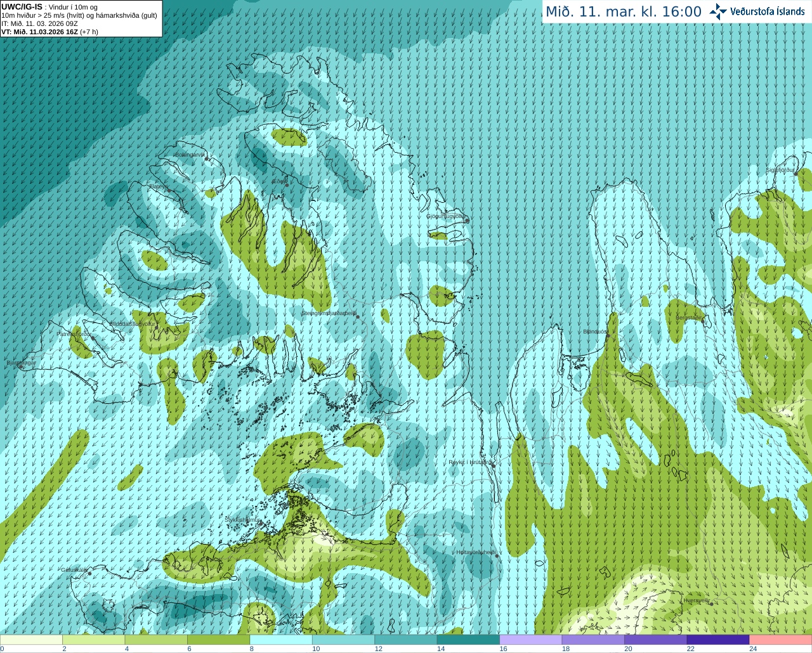The height and width of the screenshot is (653, 812).
Task: Click the Blönduós station label
Action: (595, 332)
